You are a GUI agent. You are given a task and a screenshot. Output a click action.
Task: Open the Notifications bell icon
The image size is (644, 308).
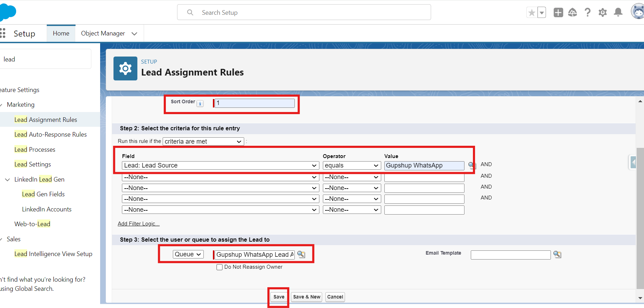point(618,13)
